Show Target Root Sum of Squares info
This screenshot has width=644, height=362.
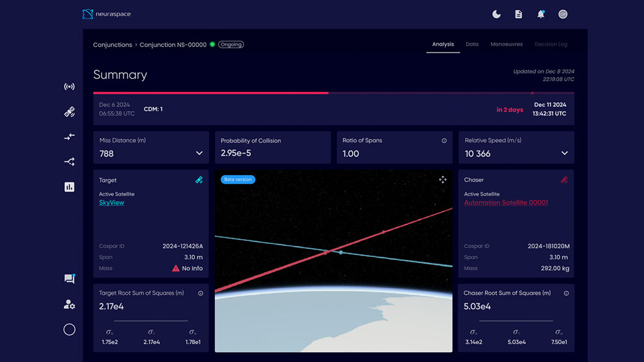click(200, 294)
